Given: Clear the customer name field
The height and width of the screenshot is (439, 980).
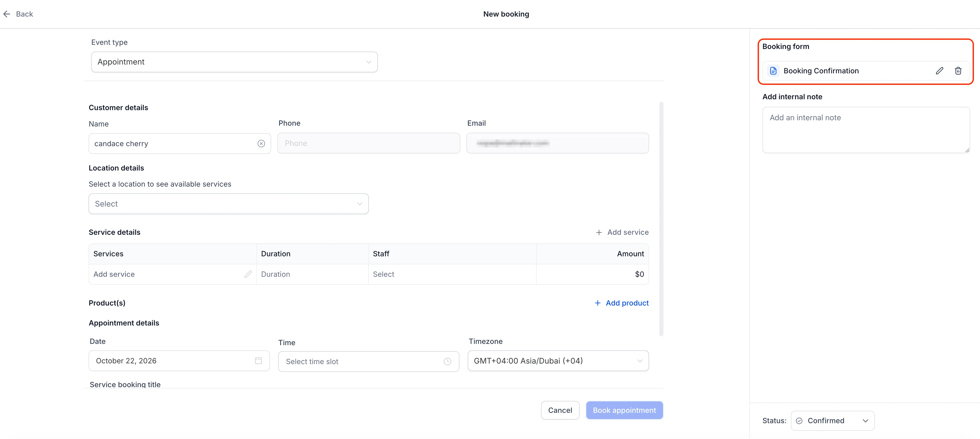Looking at the screenshot, I should point(261,144).
